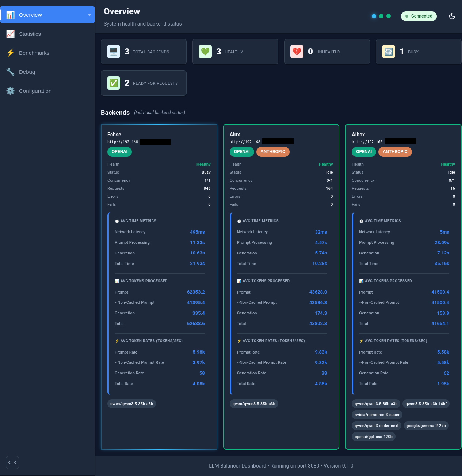The image size is (462, 476).
Task: Click the Echse backend title
Action: pos(114,135)
